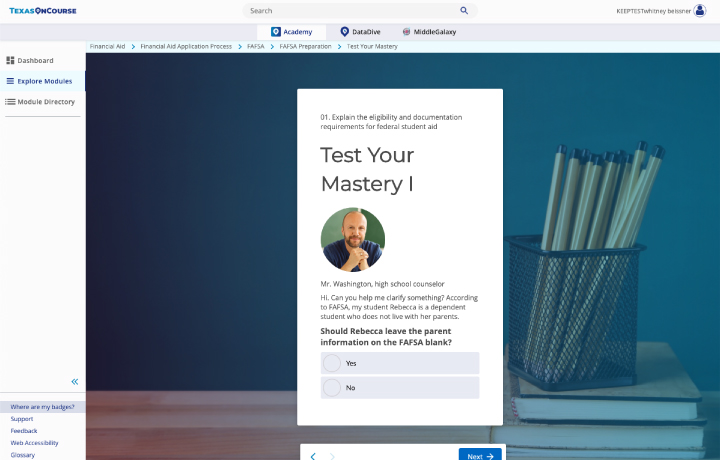Viewport: 720px width, 460px height.
Task: Open Dashboard from the sidebar
Action: tap(43, 60)
